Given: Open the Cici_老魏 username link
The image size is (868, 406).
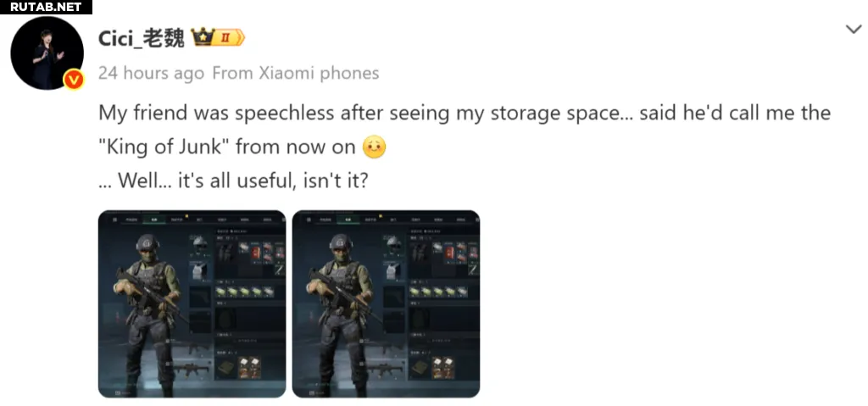Looking at the screenshot, I should pos(142,38).
